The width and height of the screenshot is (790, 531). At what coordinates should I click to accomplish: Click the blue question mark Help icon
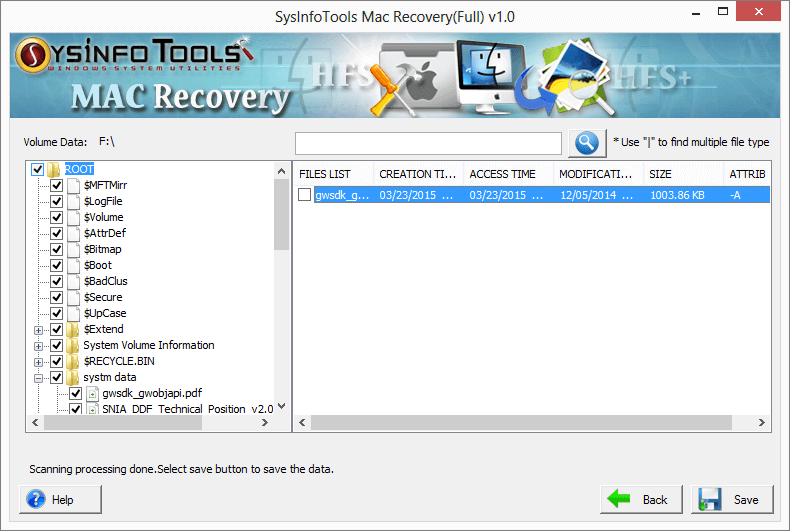point(36,499)
